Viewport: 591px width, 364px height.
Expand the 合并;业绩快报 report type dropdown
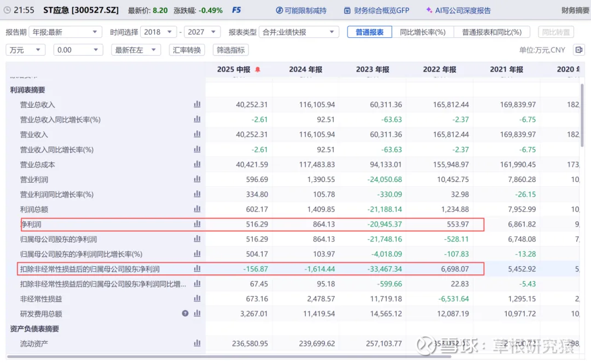click(299, 32)
